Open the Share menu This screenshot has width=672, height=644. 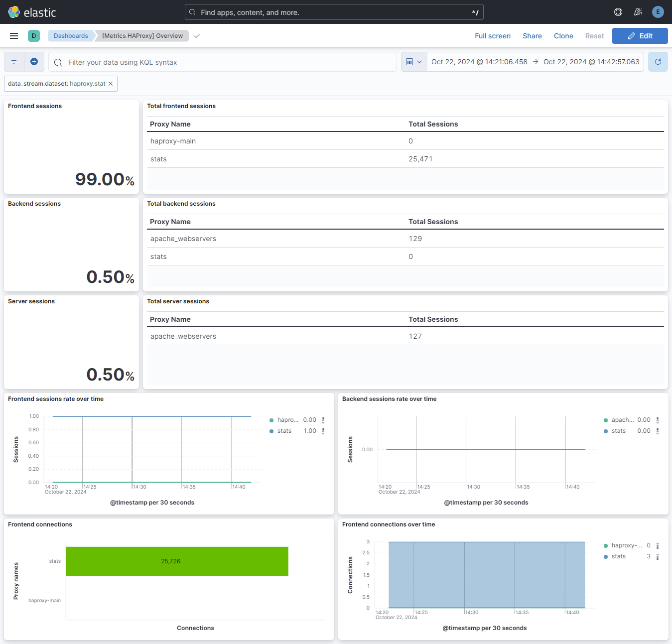click(x=532, y=35)
